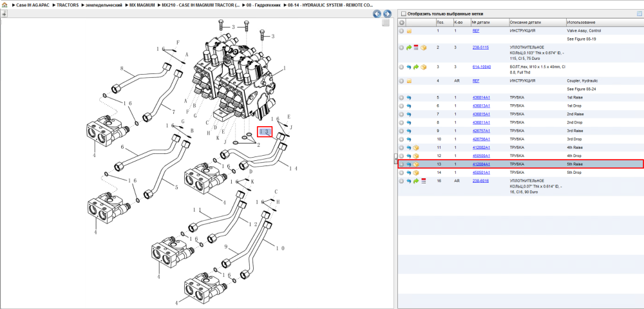Click blue arrow icon in 436814A1 row

[409, 98]
